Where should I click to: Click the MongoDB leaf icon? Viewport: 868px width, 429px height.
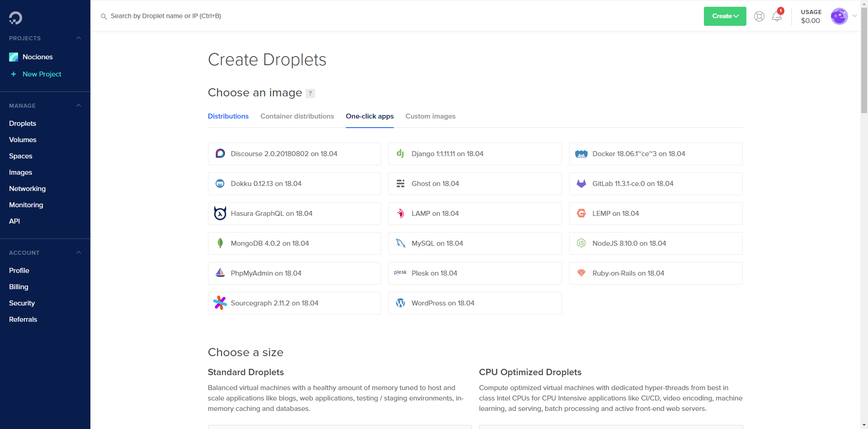220,243
